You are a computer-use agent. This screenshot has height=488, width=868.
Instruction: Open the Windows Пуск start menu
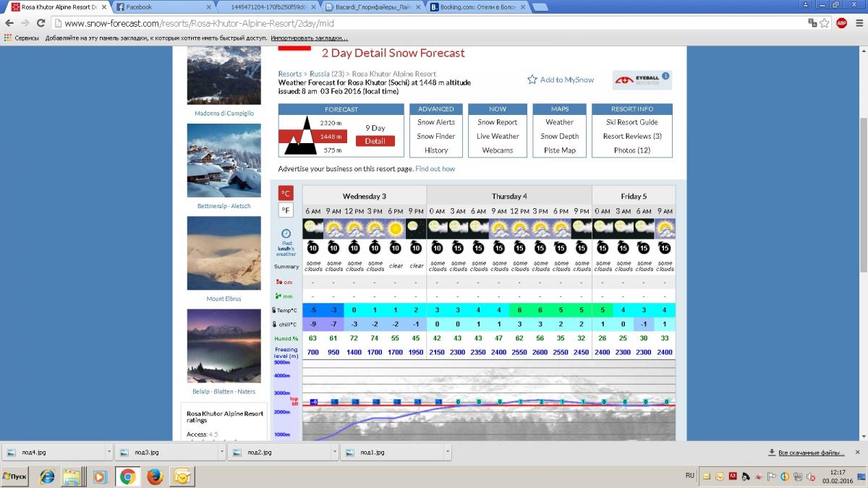click(15, 477)
